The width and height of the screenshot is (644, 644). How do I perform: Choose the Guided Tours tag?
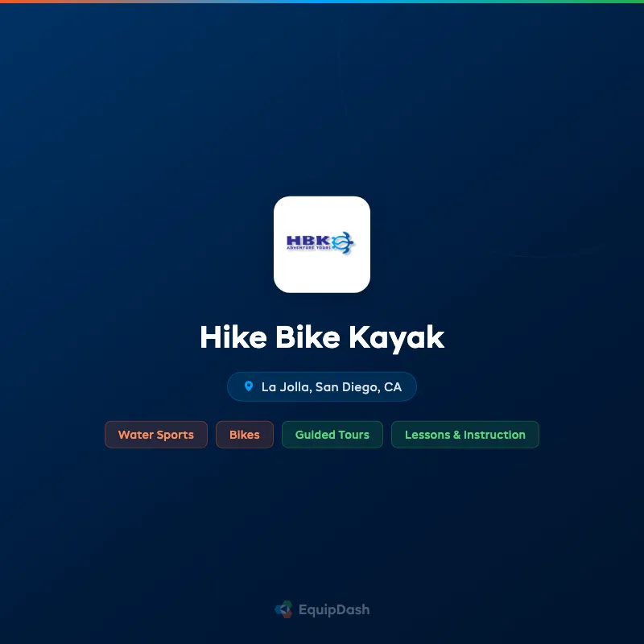click(x=332, y=435)
